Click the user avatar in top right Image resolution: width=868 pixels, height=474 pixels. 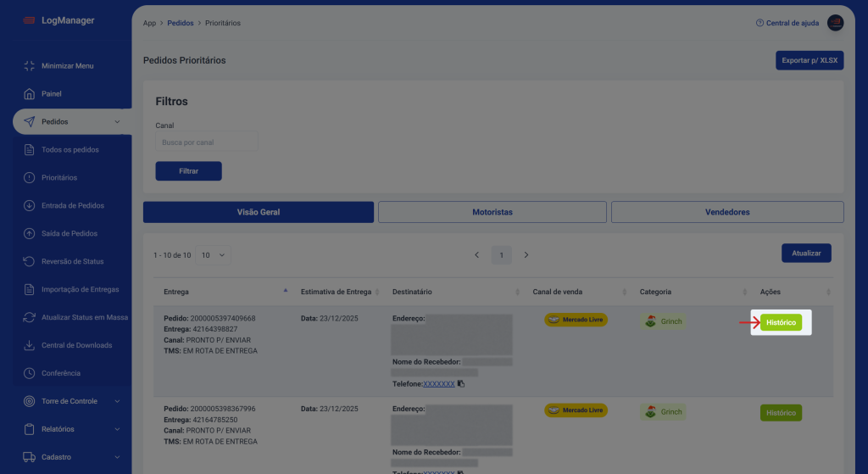pyautogui.click(x=835, y=23)
